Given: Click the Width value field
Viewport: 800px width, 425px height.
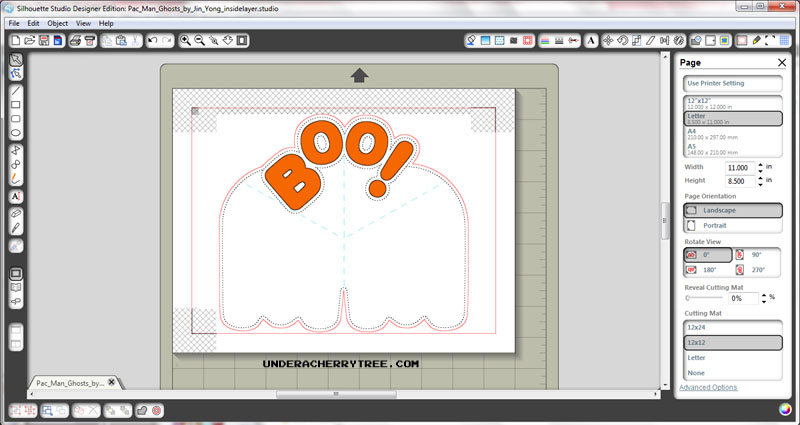Looking at the screenshot, I should coord(740,167).
